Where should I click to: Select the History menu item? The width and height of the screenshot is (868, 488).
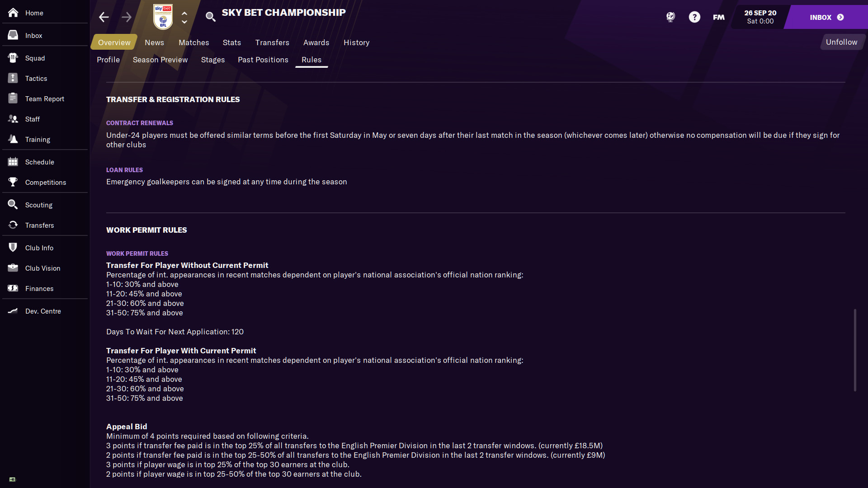356,42
